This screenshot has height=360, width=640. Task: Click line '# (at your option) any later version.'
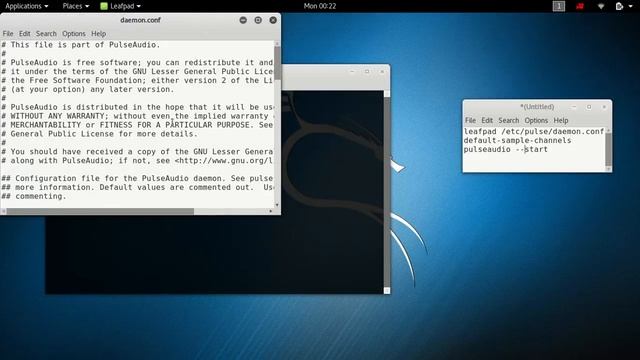(87, 89)
